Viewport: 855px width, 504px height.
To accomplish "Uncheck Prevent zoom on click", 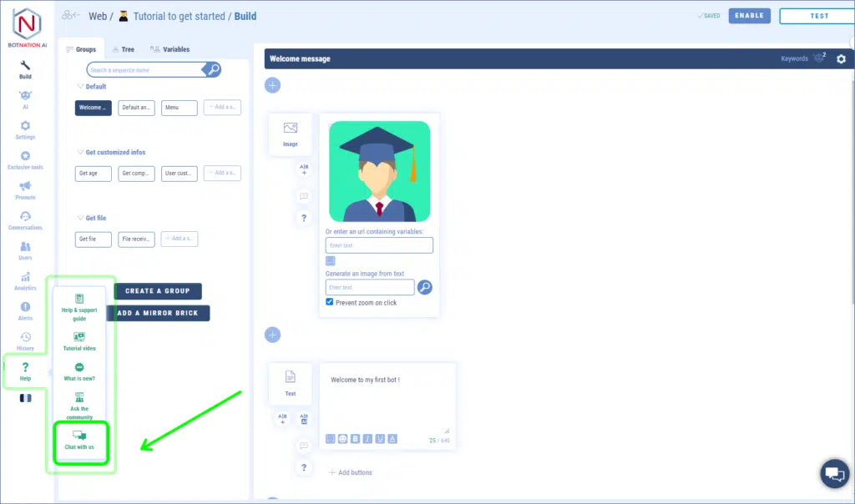I will (330, 302).
